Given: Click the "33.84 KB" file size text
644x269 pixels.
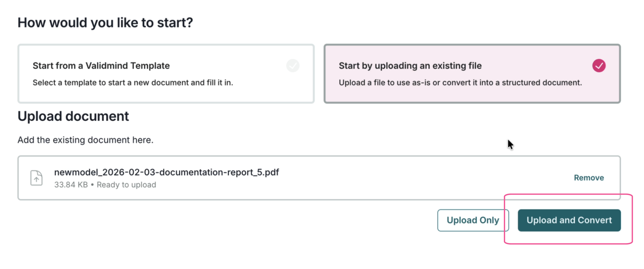Looking at the screenshot, I should 71,185.
